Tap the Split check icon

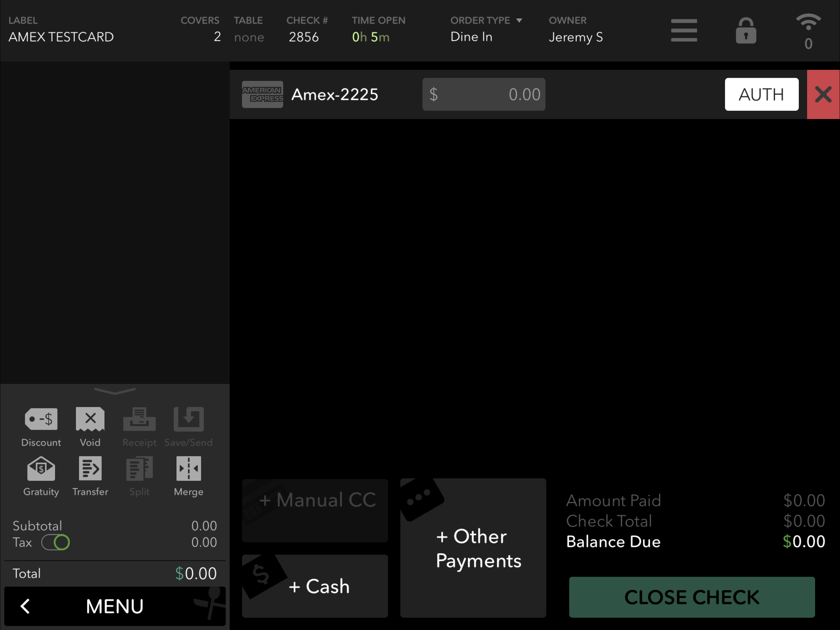[139, 469]
